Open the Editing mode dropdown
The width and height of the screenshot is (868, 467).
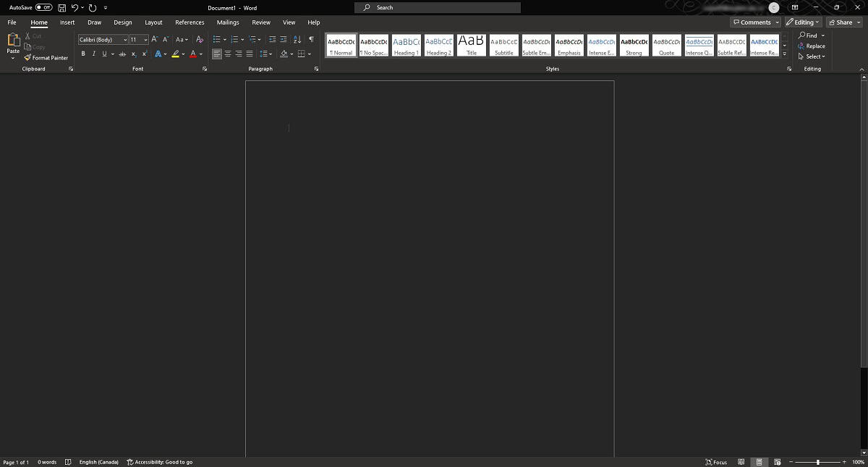coord(804,22)
